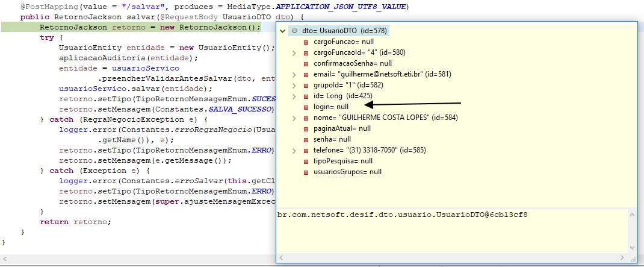
Task: Click the APPLICATION_JSON_UTF8_VALUE constant in code
Action: tap(341, 7)
